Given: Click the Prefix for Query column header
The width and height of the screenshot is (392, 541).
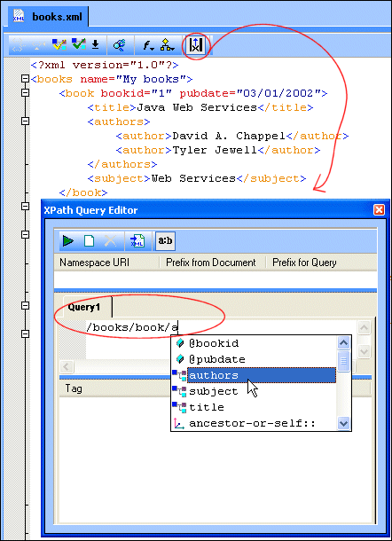Looking at the screenshot, I should tap(321, 263).
